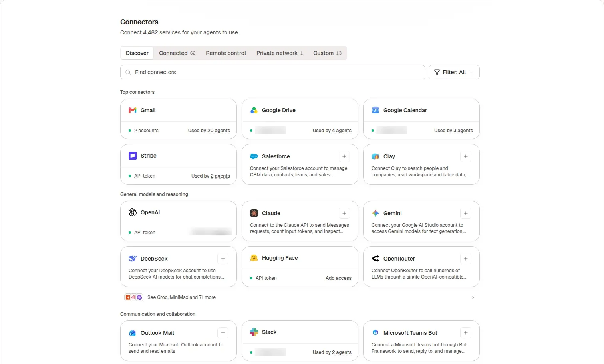The image size is (604, 364).
Task: Click the Claude logo icon
Action: point(254,213)
